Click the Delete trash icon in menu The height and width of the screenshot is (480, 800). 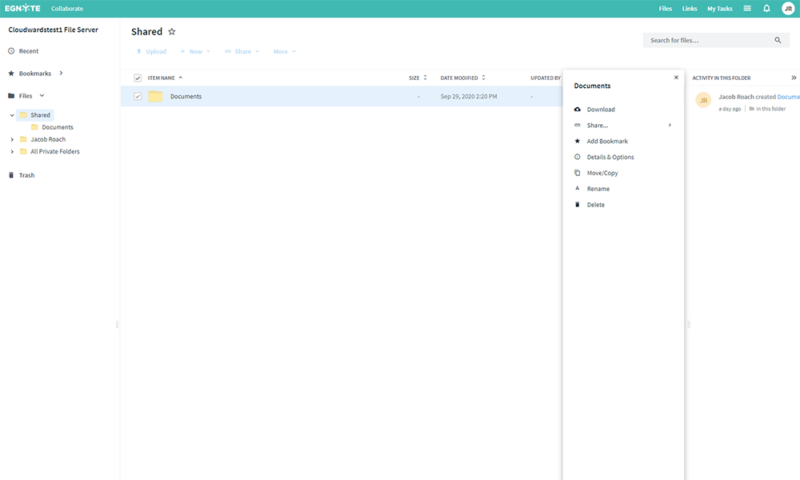pos(577,205)
